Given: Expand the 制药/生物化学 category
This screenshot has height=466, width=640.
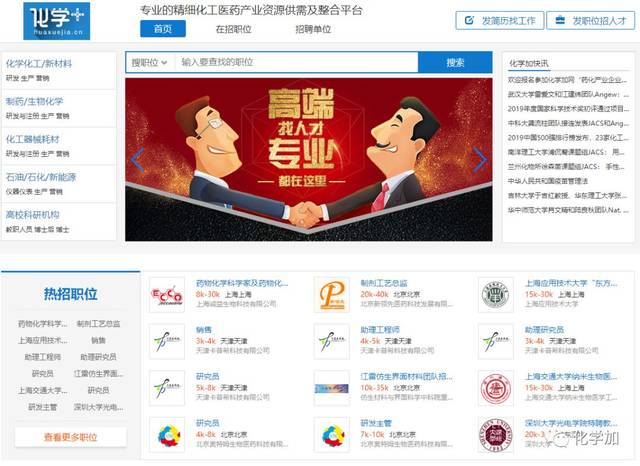Looking at the screenshot, I should tap(35, 102).
